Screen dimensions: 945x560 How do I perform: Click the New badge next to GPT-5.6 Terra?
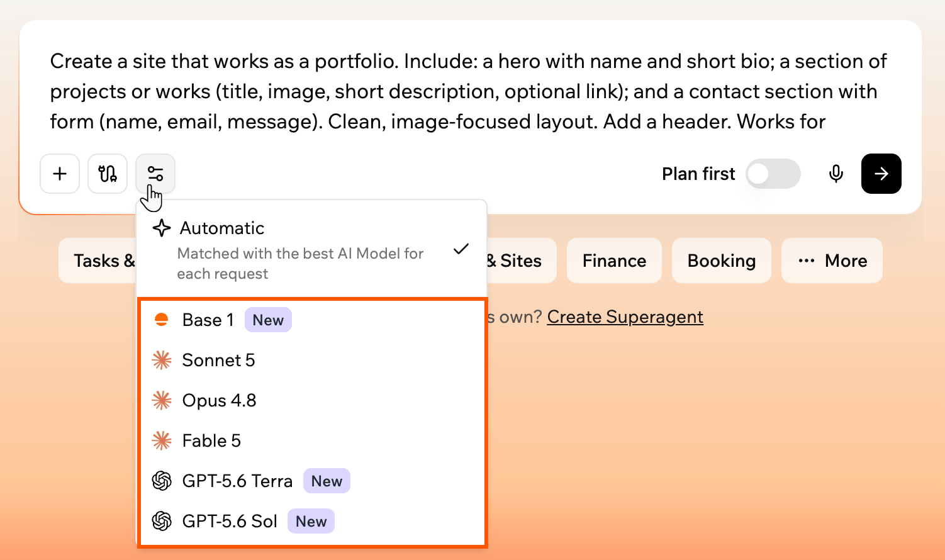click(x=327, y=481)
